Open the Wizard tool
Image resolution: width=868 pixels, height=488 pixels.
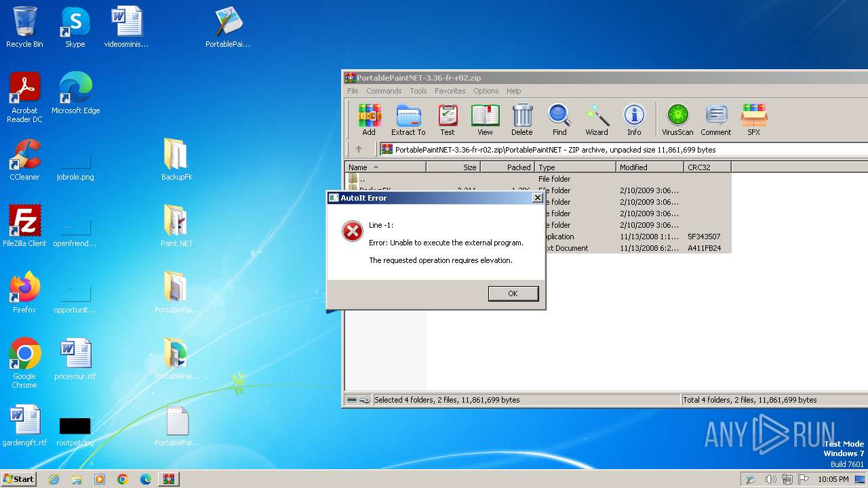click(x=597, y=120)
